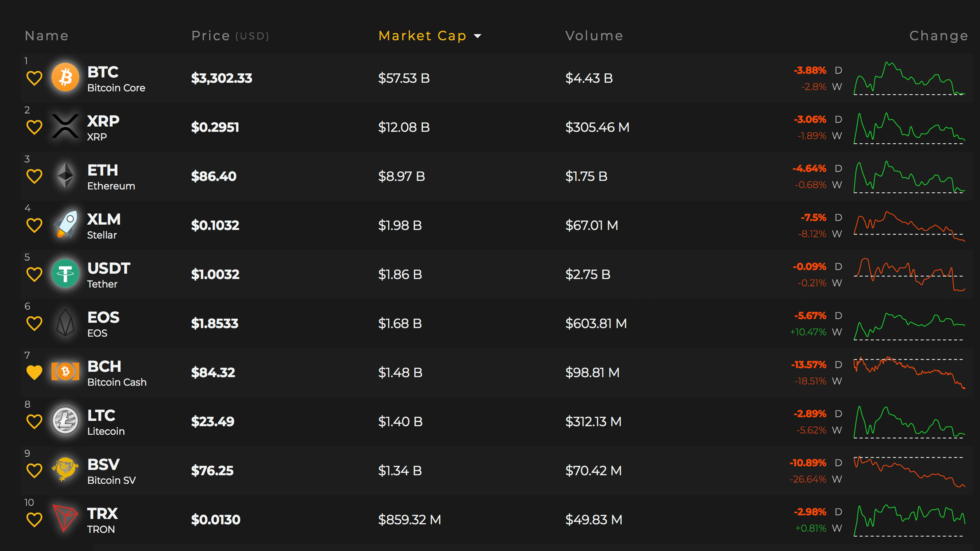Image resolution: width=980 pixels, height=551 pixels.
Task: Click the Bitcoin SV dragon icon
Action: (65, 470)
